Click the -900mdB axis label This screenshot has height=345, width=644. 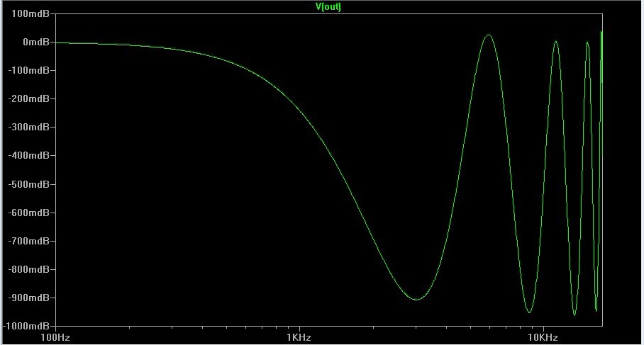(x=29, y=298)
